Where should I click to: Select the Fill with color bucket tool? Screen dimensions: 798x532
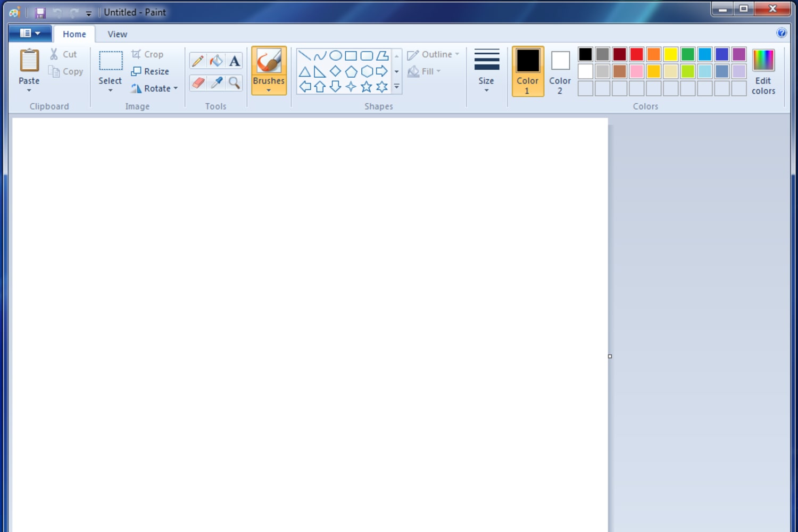pyautogui.click(x=216, y=61)
